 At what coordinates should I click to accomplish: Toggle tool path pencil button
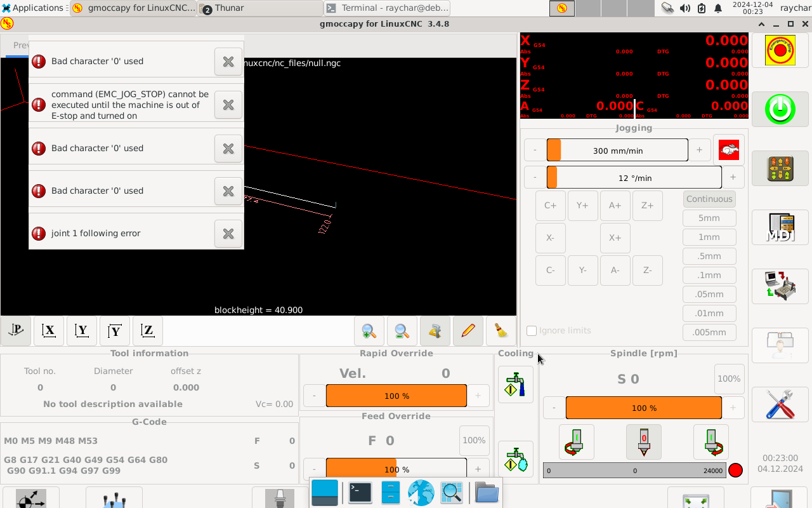click(468, 331)
